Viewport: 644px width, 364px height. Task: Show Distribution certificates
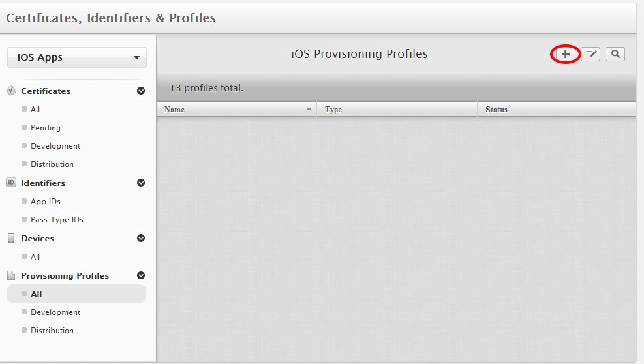(x=52, y=164)
